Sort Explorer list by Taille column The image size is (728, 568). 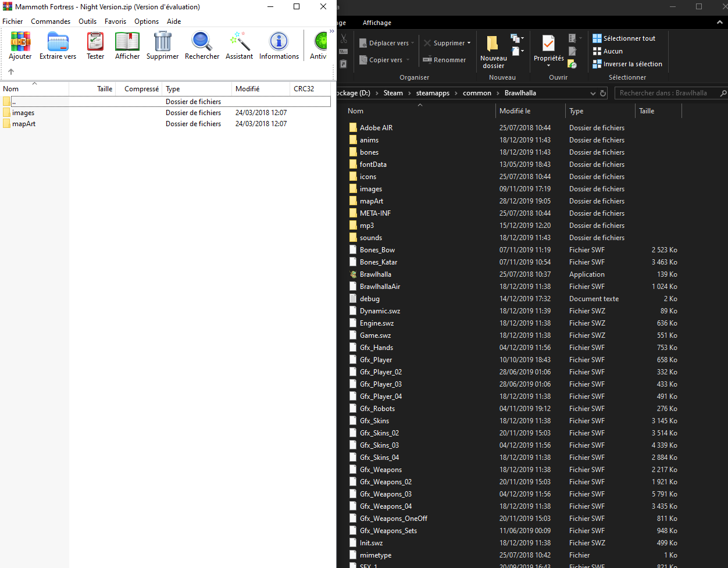coord(658,111)
